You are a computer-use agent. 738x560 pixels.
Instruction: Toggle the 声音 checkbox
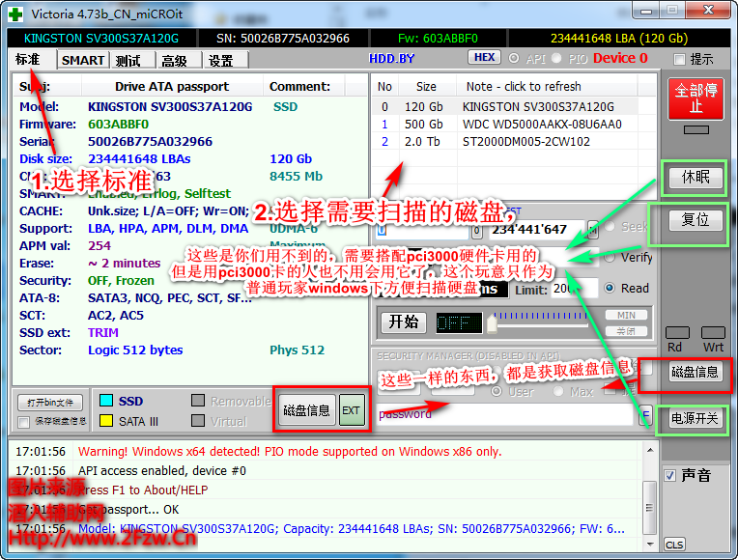tap(669, 475)
